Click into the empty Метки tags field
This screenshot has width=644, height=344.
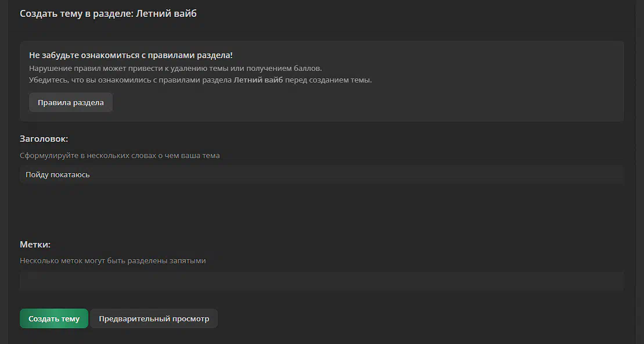pyautogui.click(x=322, y=281)
